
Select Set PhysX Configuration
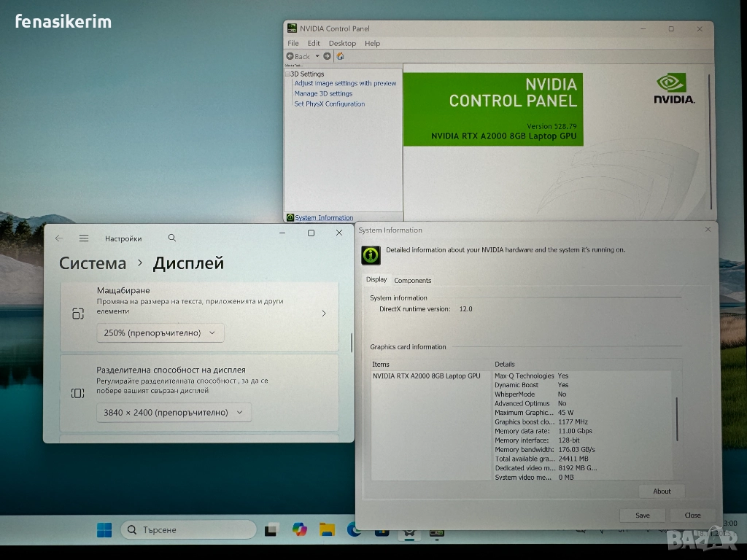point(329,104)
